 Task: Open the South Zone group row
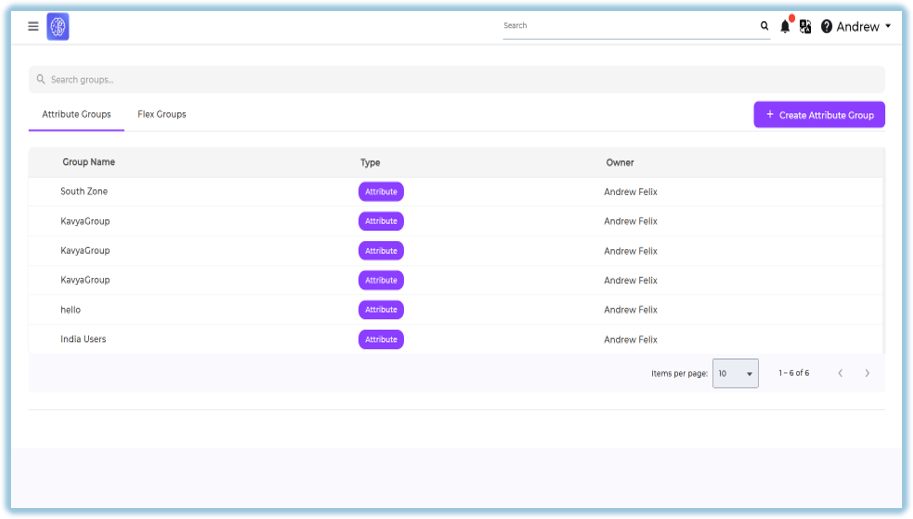click(x=456, y=192)
